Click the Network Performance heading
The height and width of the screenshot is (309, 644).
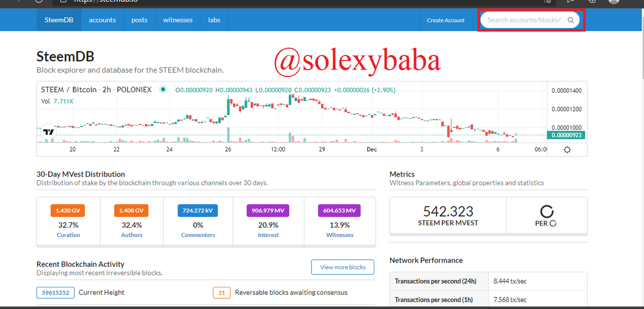pos(426,260)
